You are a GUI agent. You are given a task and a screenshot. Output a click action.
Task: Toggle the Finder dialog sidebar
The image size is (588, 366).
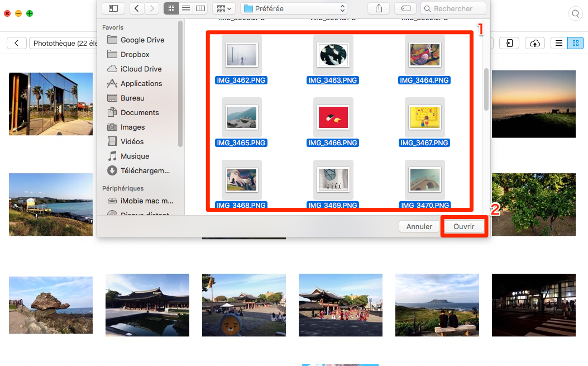[113, 8]
